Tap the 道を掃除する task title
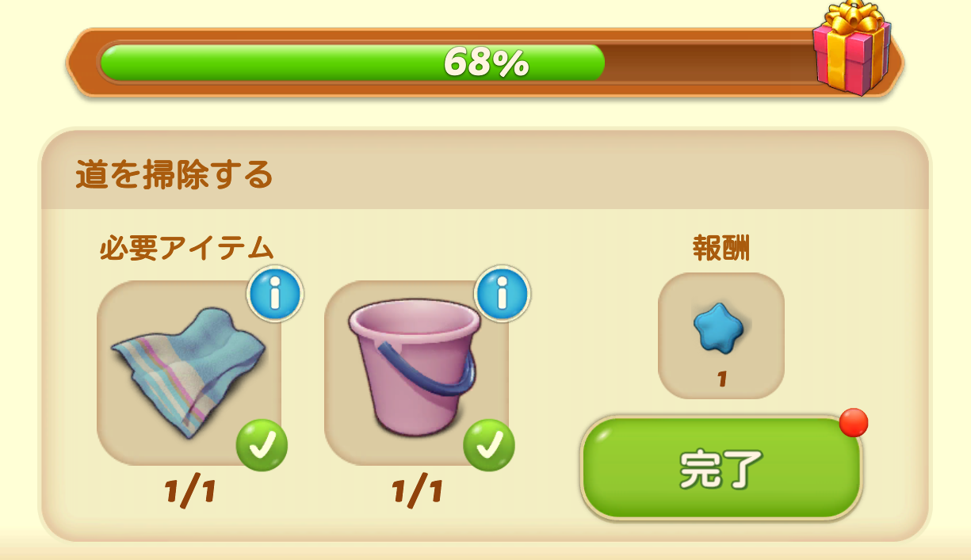971x560 pixels. 174,174
